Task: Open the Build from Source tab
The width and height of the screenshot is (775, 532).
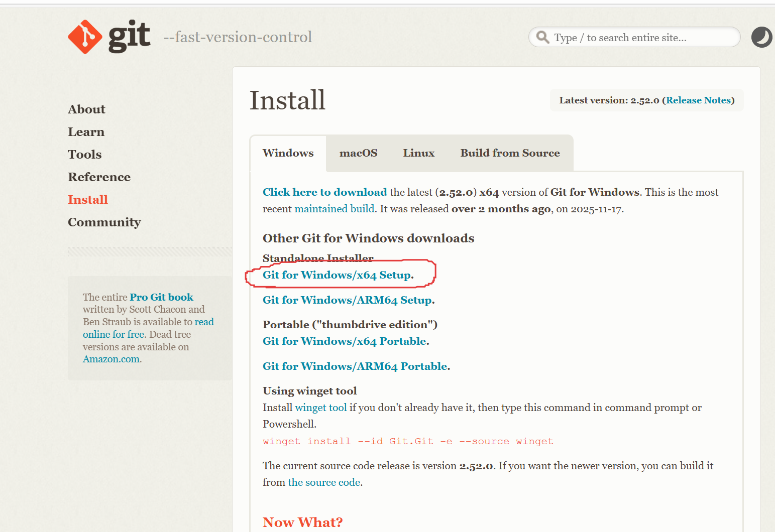Action: [x=510, y=153]
